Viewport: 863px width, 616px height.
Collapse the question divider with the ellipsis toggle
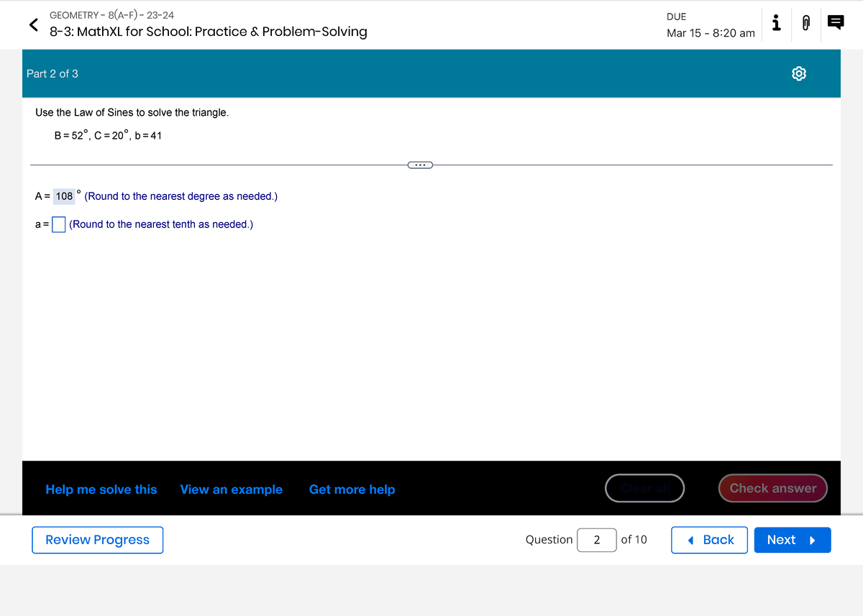click(x=420, y=165)
